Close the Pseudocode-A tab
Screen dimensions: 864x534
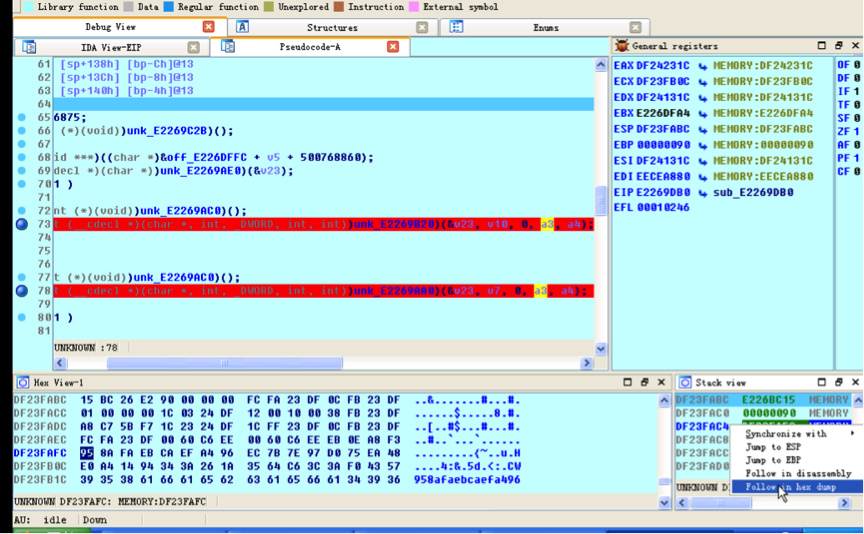tap(392, 47)
